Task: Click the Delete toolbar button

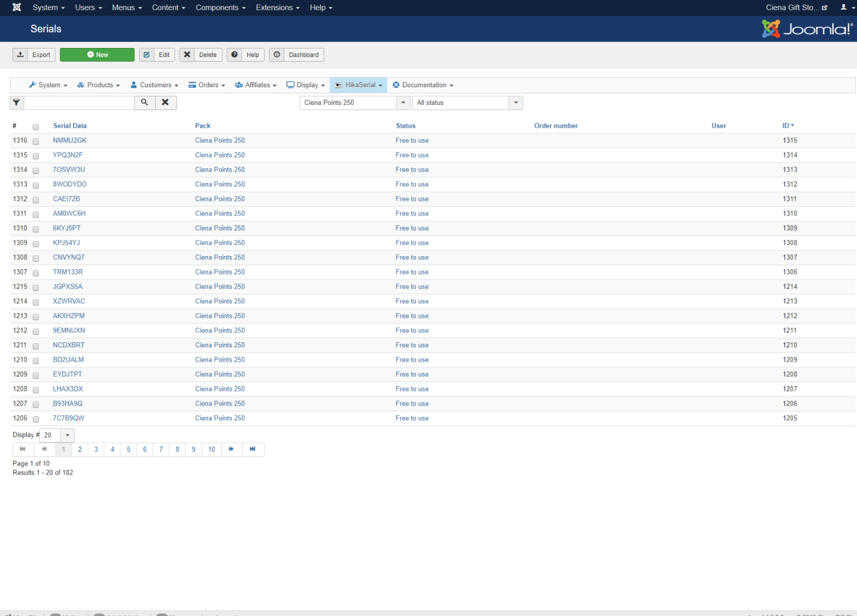Action: point(201,55)
